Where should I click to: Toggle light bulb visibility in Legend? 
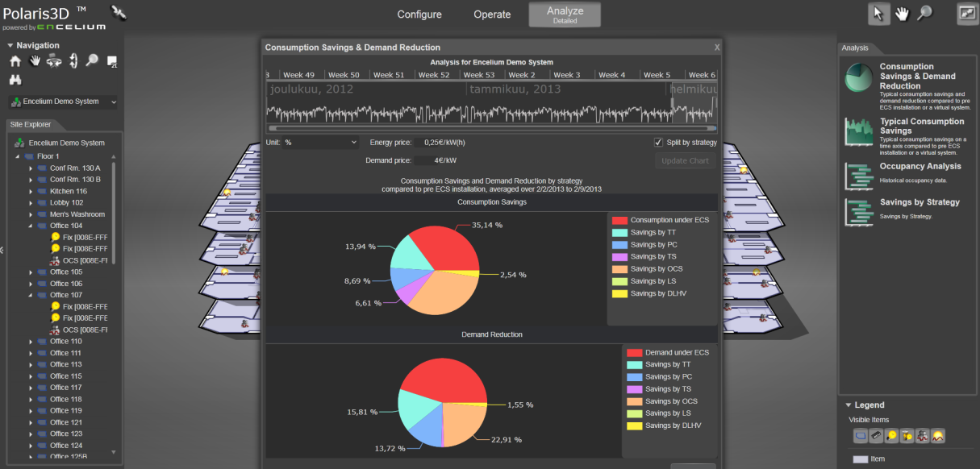891,436
